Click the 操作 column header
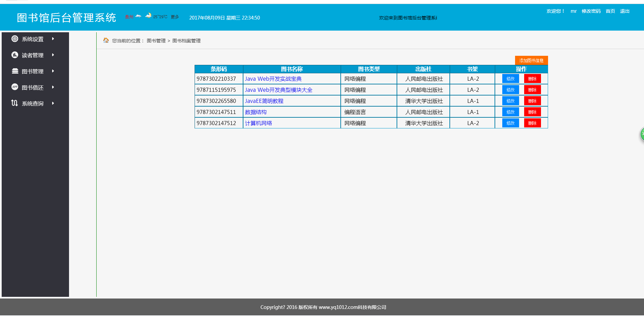The image size is (644, 317). (521, 69)
